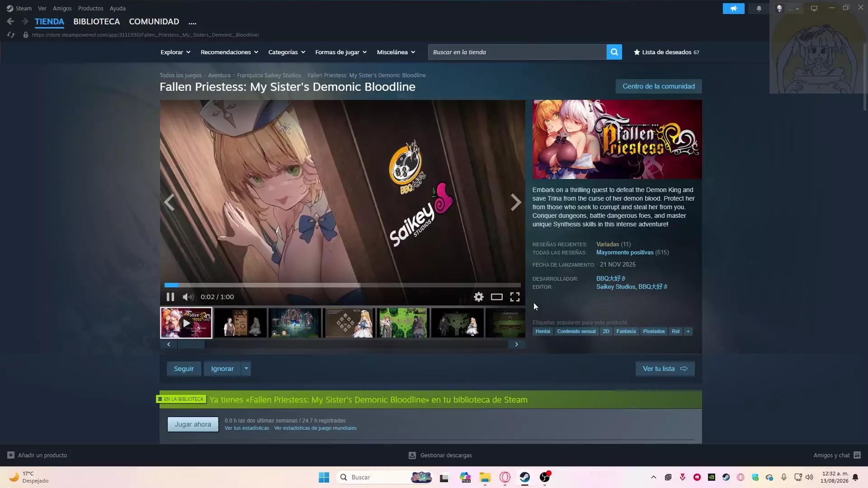Click the Windows taskbar search box
This screenshot has width=868, height=488.
point(384,477)
